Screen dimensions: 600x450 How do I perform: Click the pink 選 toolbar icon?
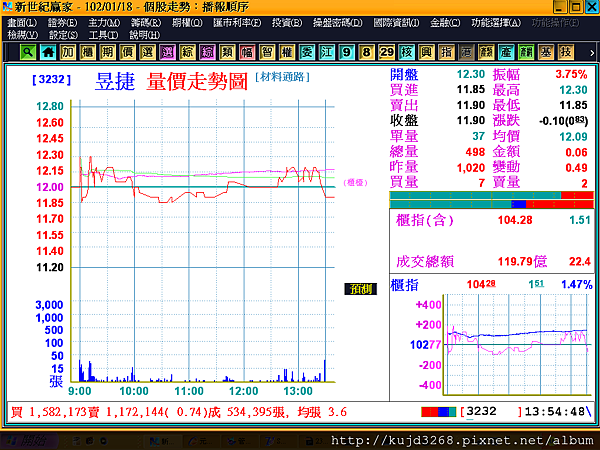pyautogui.click(x=167, y=52)
